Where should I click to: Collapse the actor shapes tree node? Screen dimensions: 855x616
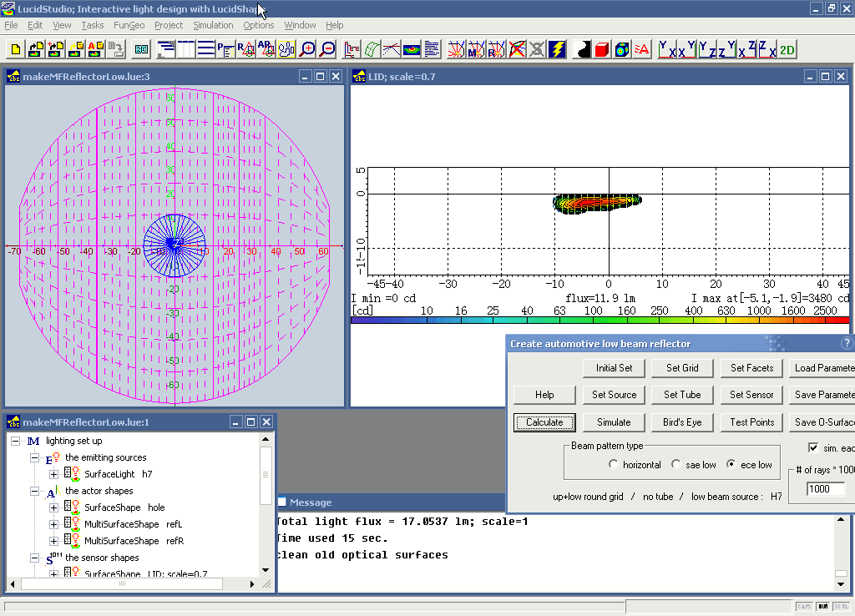coord(34,491)
